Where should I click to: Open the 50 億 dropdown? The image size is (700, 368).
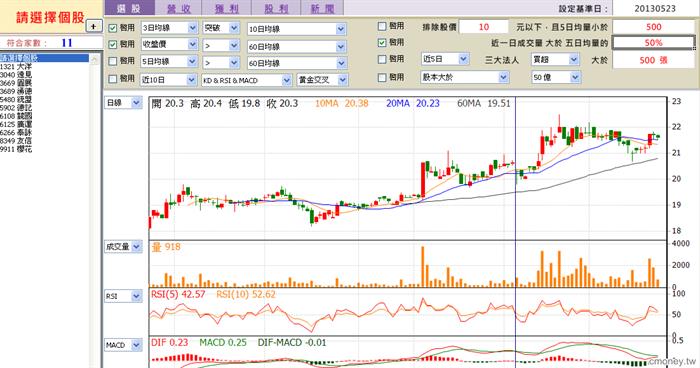556,78
